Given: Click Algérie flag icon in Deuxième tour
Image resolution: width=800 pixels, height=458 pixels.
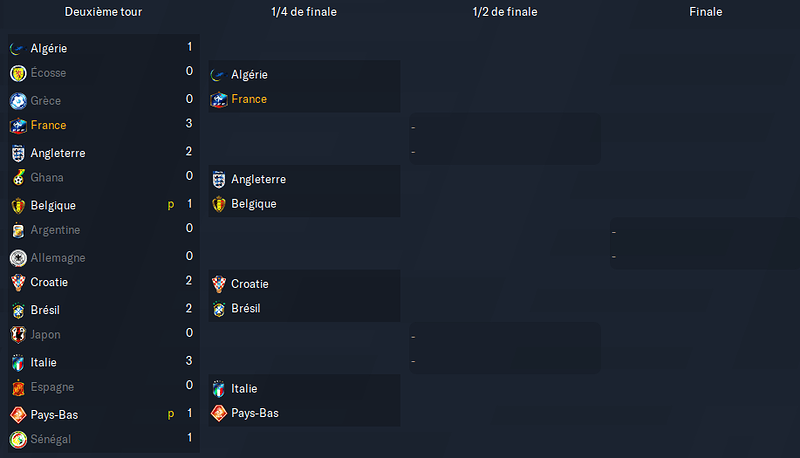Looking at the screenshot, I should [x=18, y=48].
